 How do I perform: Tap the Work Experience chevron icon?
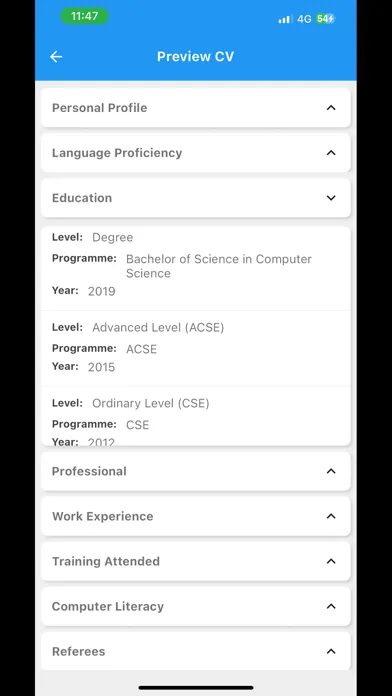pos(331,516)
